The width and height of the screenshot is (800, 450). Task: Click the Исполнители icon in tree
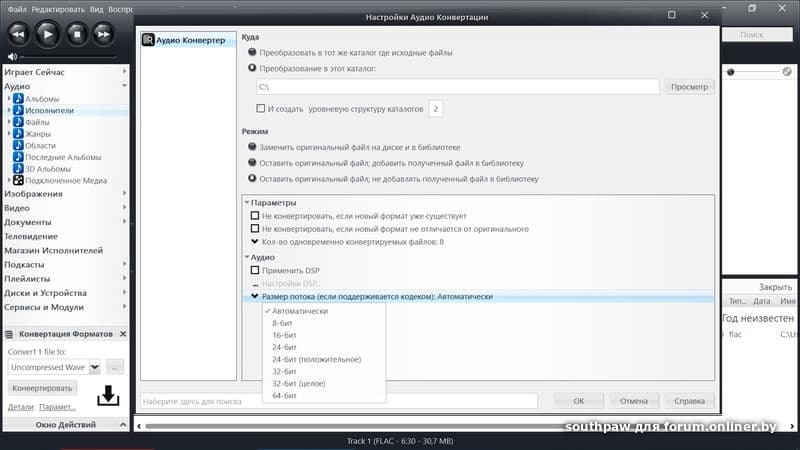[18, 110]
